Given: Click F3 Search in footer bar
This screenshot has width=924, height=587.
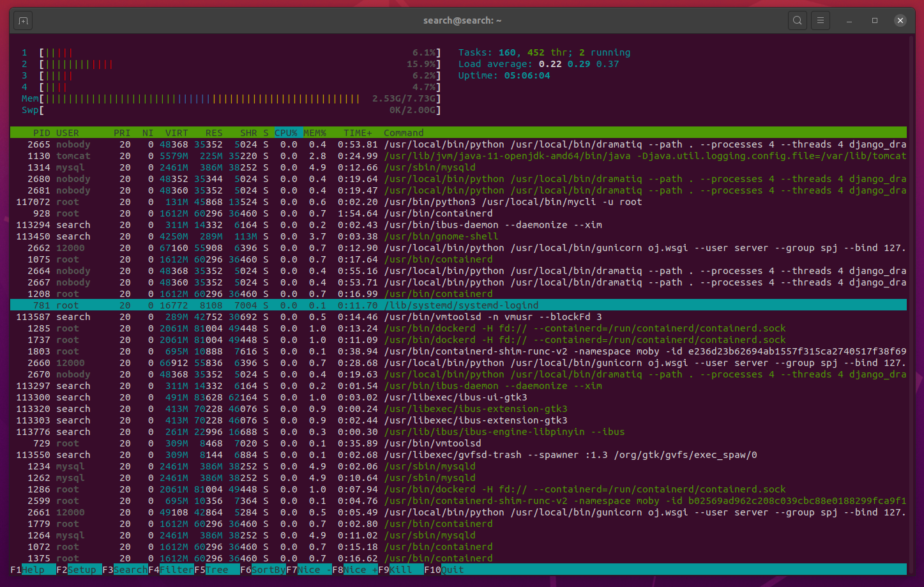Looking at the screenshot, I should (x=125, y=570).
